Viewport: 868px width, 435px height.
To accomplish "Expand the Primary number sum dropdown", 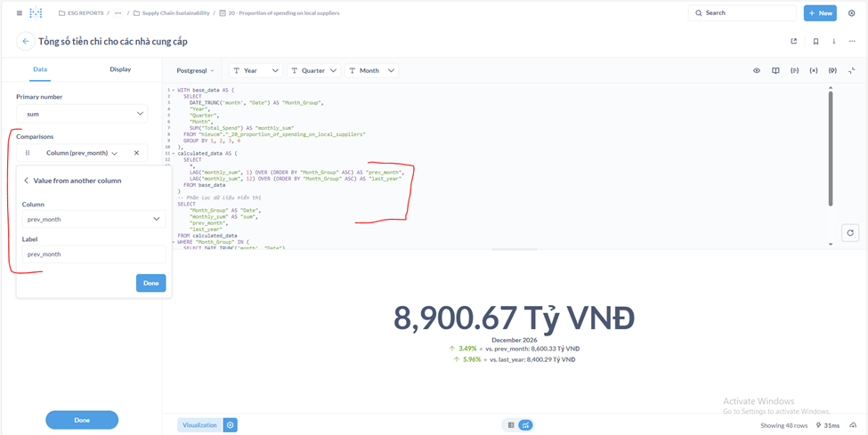I will tap(82, 114).
